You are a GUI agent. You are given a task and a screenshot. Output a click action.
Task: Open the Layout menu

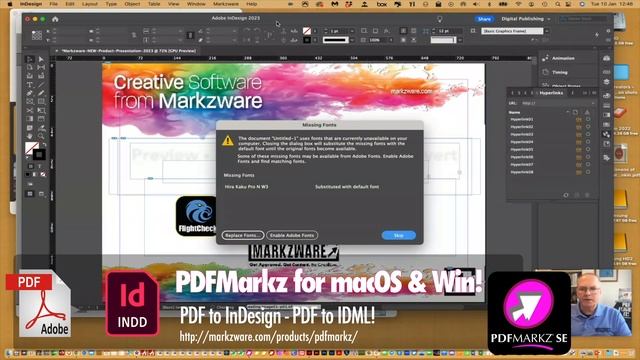click(89, 4)
